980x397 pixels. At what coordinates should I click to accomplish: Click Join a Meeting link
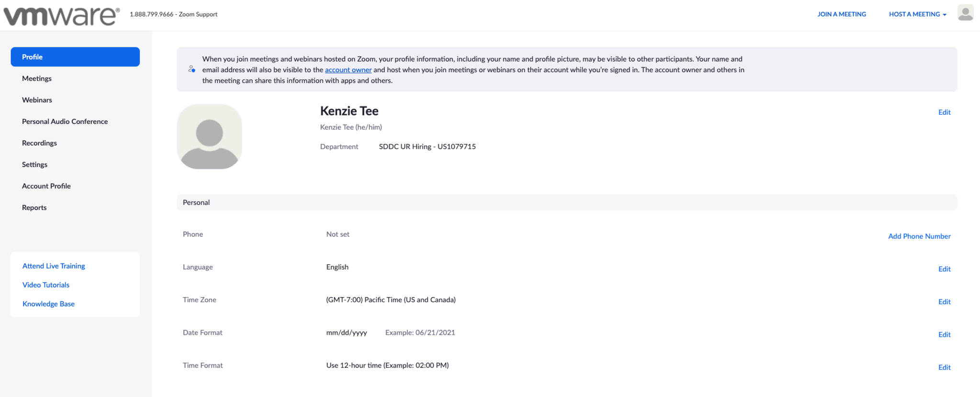point(841,14)
